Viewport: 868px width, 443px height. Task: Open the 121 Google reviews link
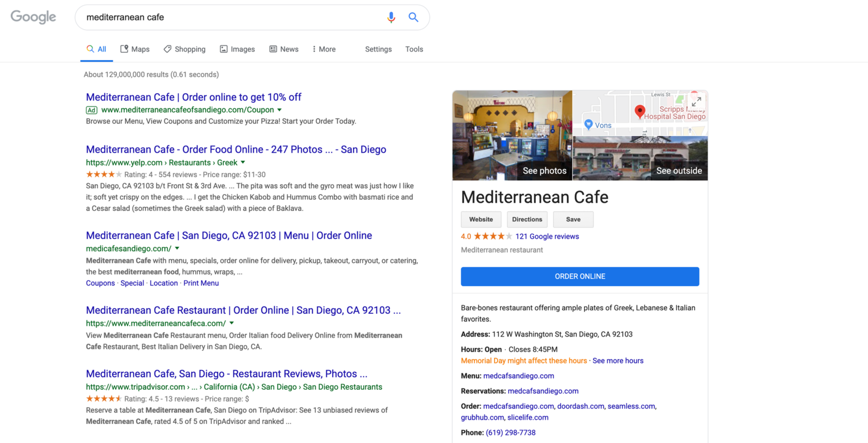pos(547,236)
